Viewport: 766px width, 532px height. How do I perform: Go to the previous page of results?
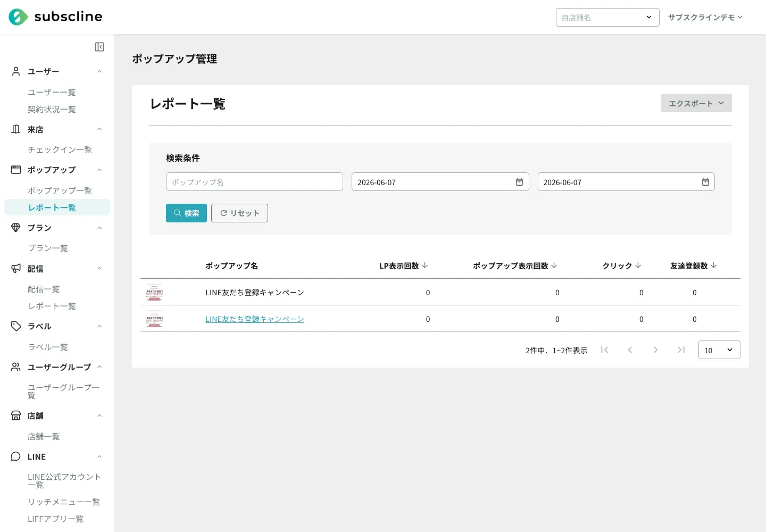(630, 350)
